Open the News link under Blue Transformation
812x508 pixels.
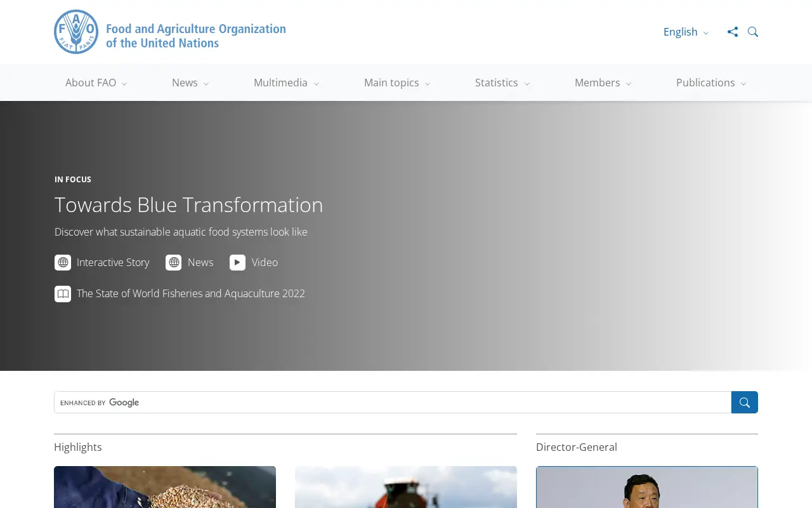click(x=200, y=262)
